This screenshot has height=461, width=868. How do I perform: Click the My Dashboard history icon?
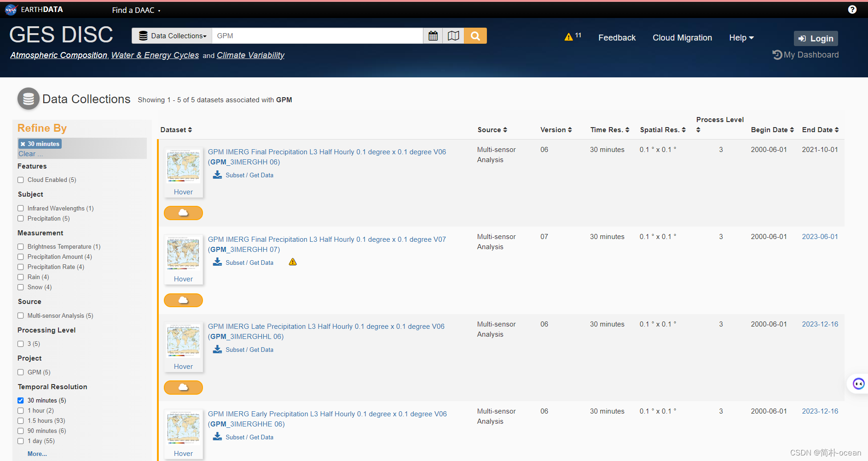pos(777,55)
